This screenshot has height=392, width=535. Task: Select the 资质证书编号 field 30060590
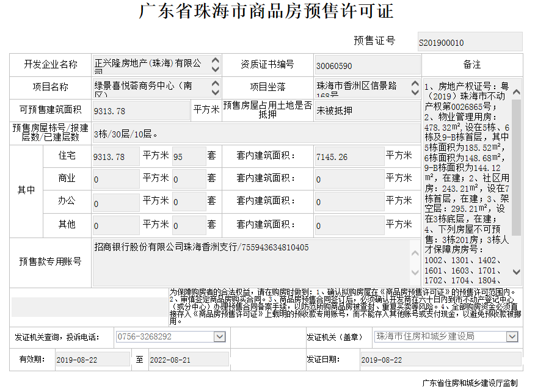point(367,65)
